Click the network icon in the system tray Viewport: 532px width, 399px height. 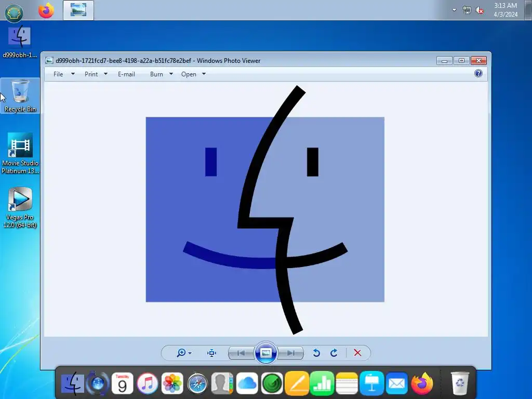click(467, 10)
